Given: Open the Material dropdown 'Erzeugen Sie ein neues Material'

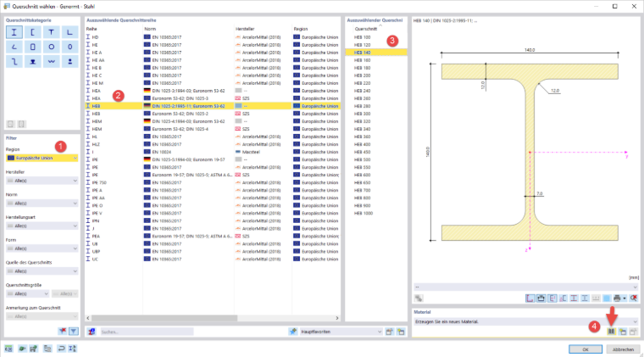Looking at the screenshot, I should tap(525, 321).
